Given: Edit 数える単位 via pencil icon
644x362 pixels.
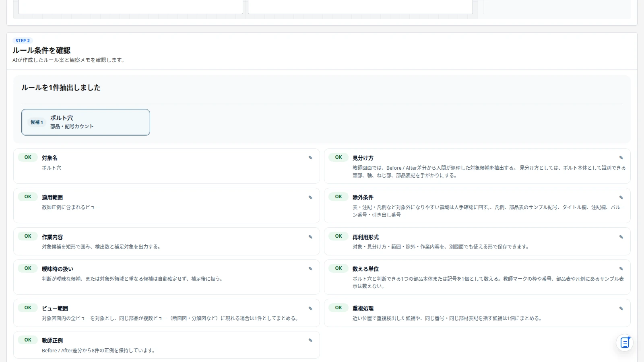Looking at the screenshot, I should pos(621,269).
